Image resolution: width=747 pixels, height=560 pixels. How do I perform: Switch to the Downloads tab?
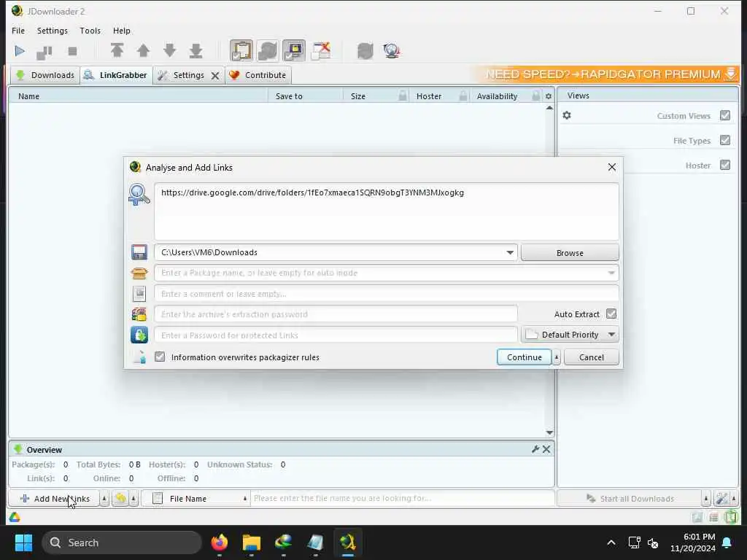45,75
